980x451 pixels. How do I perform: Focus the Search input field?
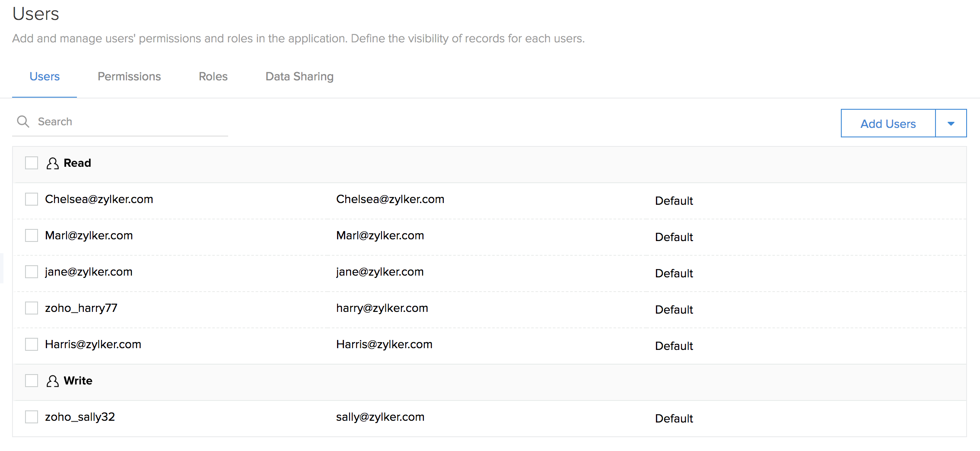click(x=130, y=122)
